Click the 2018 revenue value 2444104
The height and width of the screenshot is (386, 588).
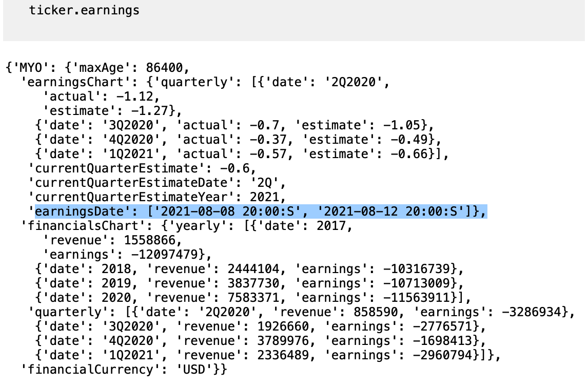[x=253, y=269]
